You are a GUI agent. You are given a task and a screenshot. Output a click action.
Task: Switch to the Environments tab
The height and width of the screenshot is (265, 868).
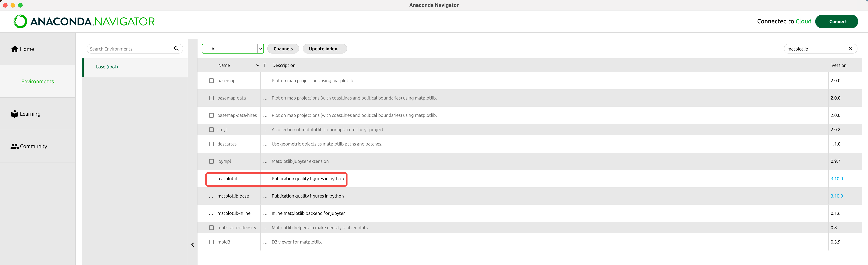pyautogui.click(x=37, y=82)
